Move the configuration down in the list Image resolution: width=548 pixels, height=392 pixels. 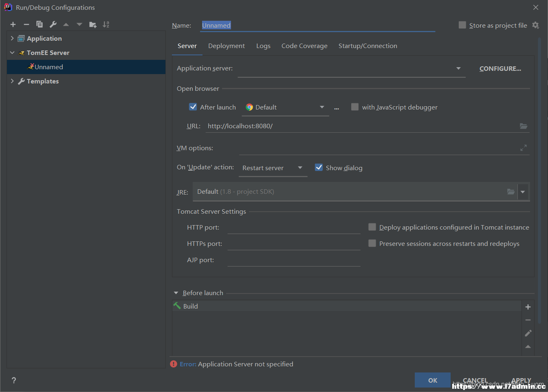pos(79,24)
